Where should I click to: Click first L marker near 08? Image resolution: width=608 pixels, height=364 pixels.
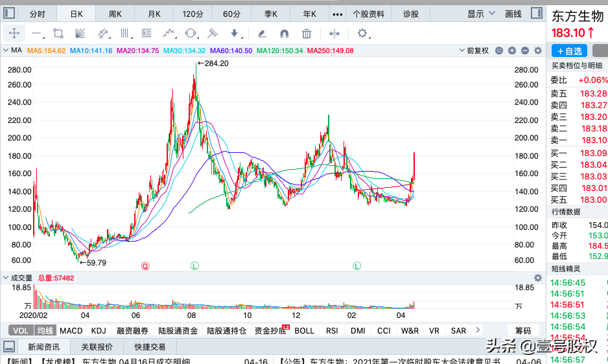(194, 266)
